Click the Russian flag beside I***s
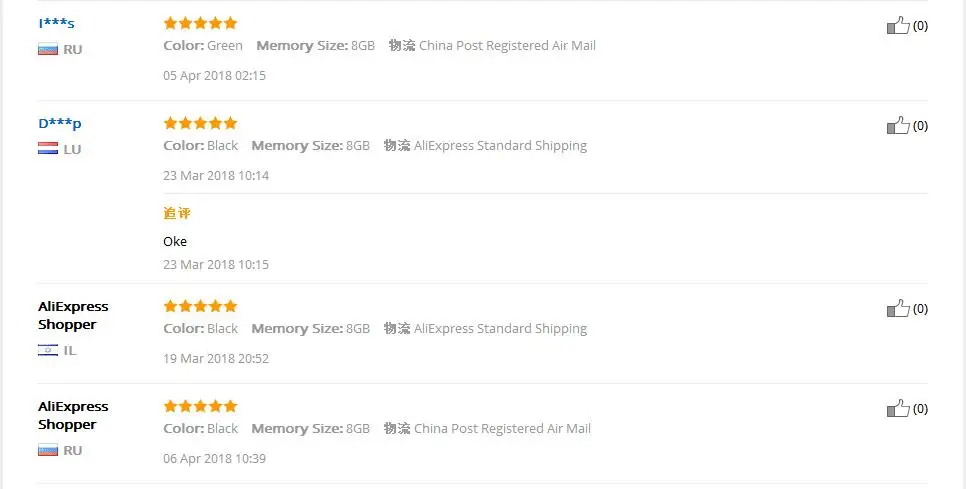Viewport: 966px width, 489px height. pyautogui.click(x=47, y=49)
